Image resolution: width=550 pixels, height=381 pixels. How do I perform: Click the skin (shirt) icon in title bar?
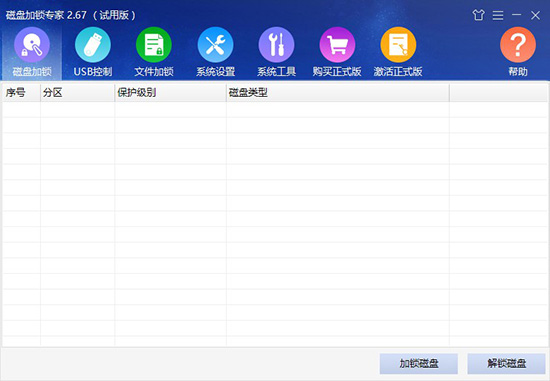click(x=478, y=15)
